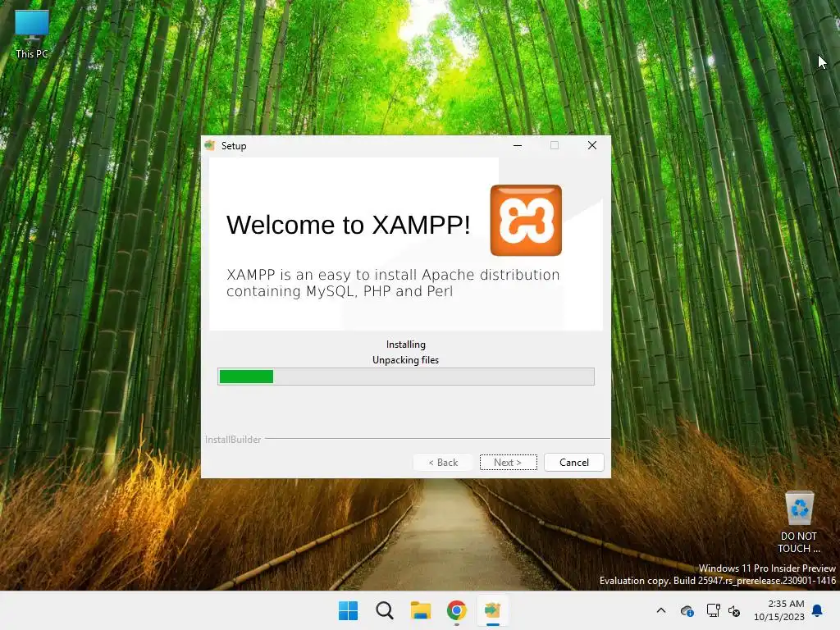Open the This PC desktop icon

32,34
